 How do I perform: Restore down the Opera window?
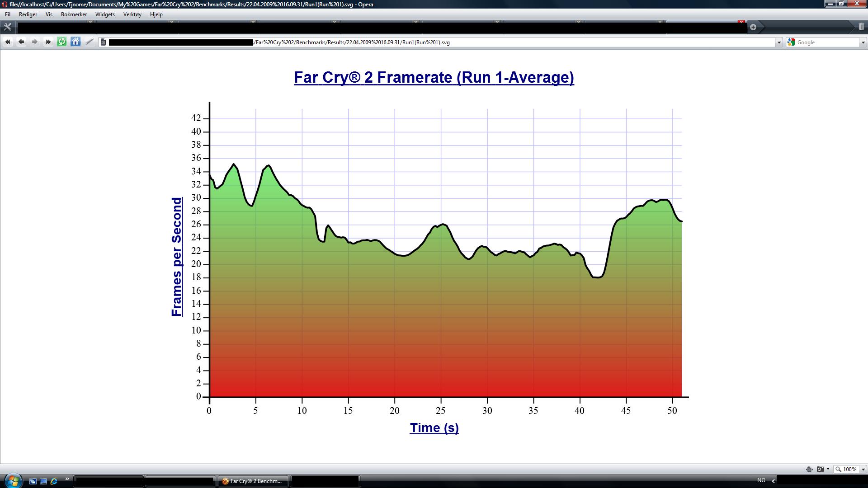coord(841,4)
